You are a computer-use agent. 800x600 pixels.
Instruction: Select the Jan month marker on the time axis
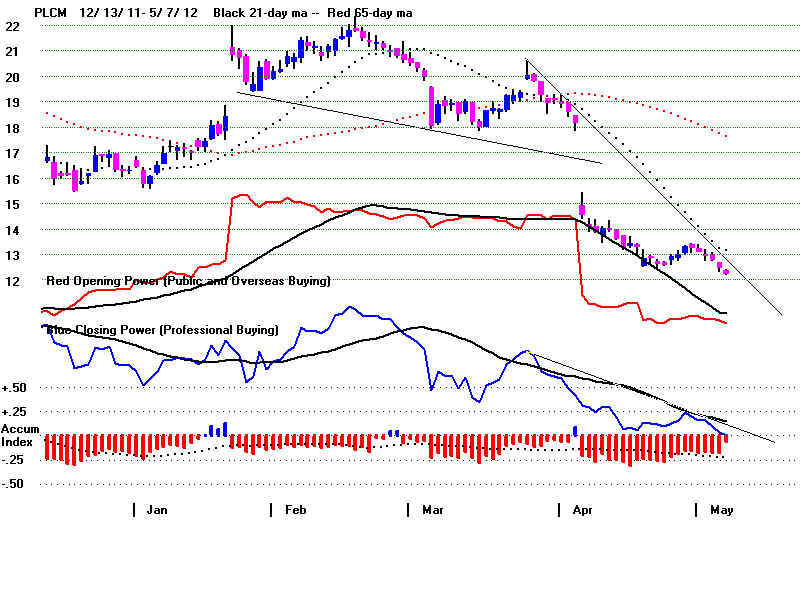click(x=156, y=509)
